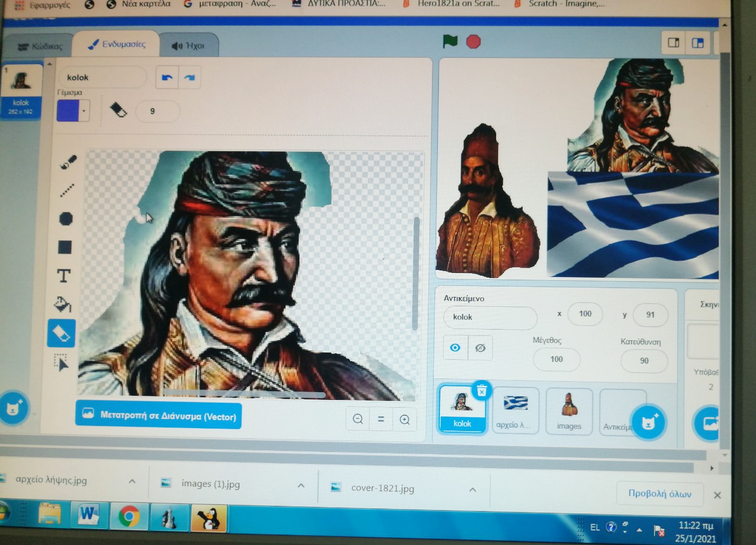Select the Brush tool
The height and width of the screenshot is (545, 756).
pyautogui.click(x=68, y=163)
